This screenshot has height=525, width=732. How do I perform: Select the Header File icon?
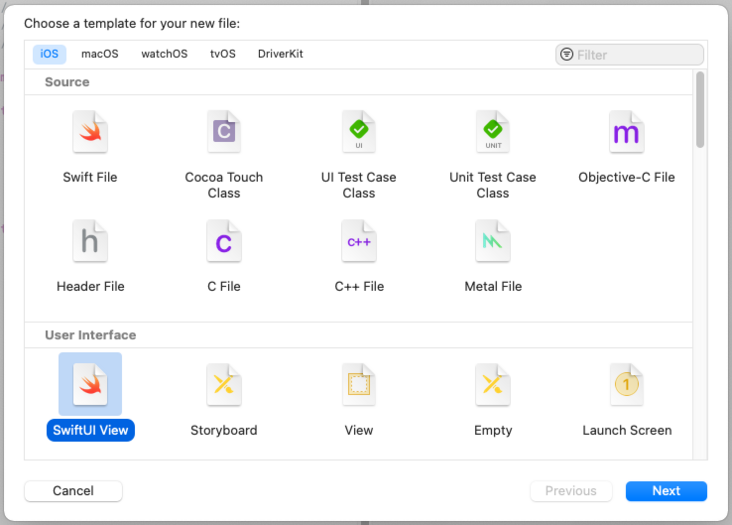click(90, 241)
